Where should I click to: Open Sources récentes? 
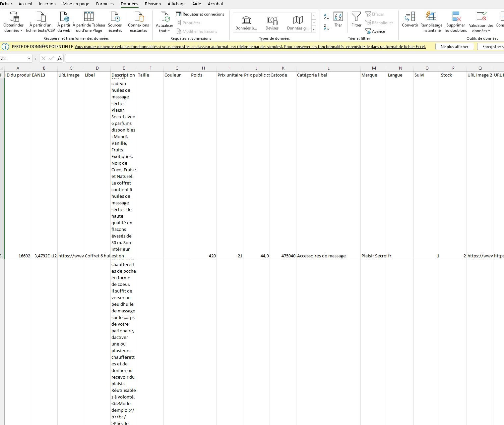click(x=115, y=22)
